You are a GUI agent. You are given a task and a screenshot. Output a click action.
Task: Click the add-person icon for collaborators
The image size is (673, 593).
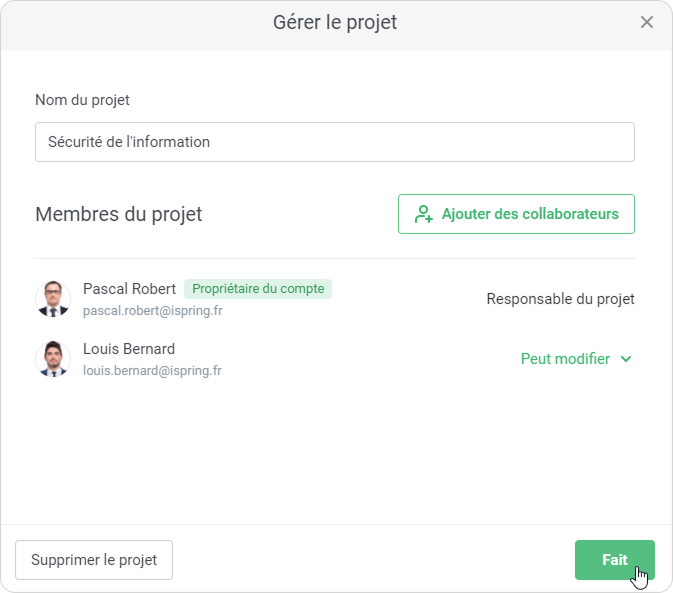click(x=424, y=214)
